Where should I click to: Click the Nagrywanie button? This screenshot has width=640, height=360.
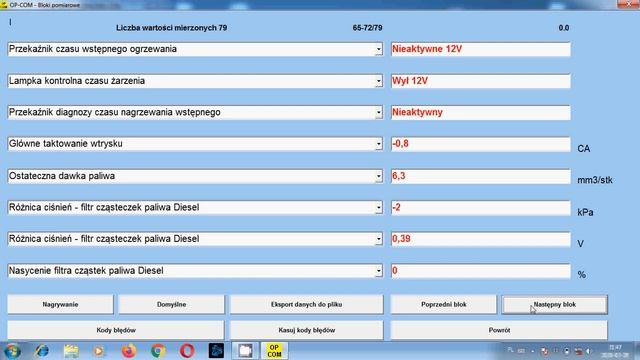pos(60,304)
